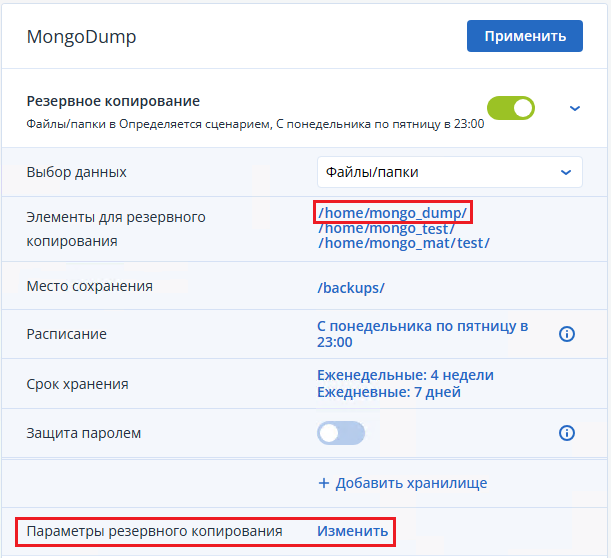Click Изменить for backup parameters
Viewport: 611px width, 558px height.
pyautogui.click(x=353, y=531)
